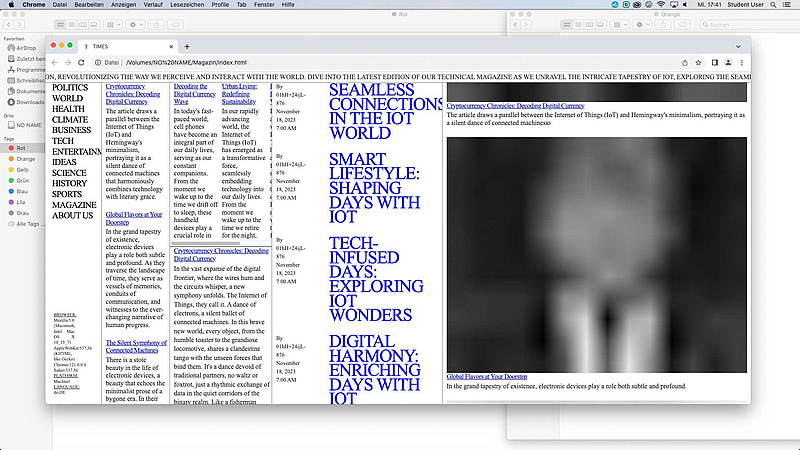Switch Rot Finder window to gallery view
800x450 pixels.
coord(94,24)
